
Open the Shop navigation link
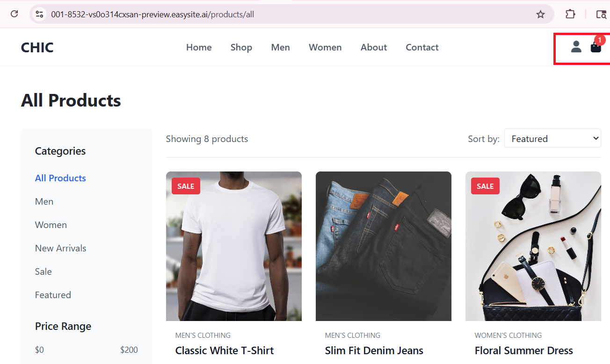click(x=241, y=47)
